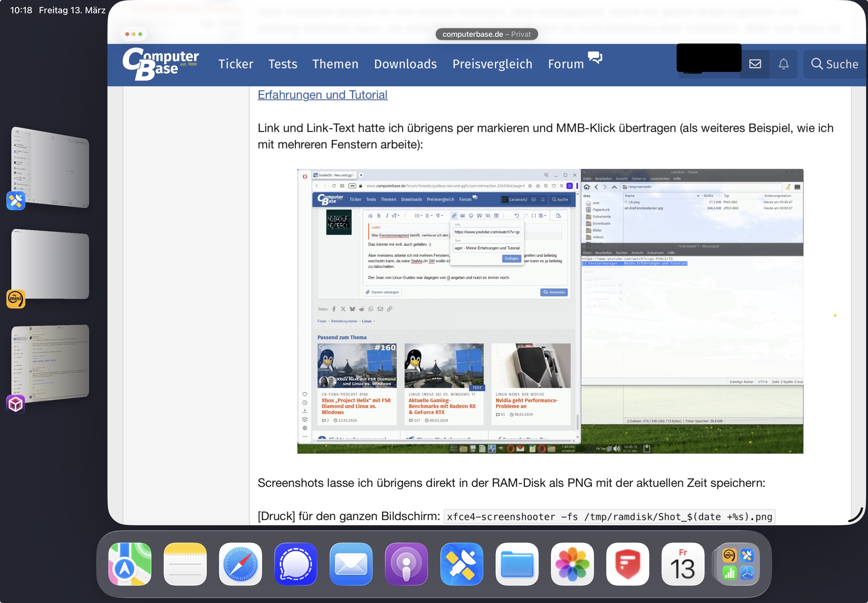Switch to the Mini stage manager window
Viewport: 868px width, 603px height.
(50, 265)
